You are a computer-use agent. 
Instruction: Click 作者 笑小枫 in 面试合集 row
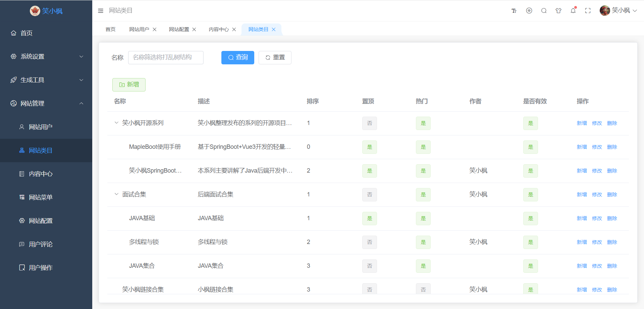[478, 194]
